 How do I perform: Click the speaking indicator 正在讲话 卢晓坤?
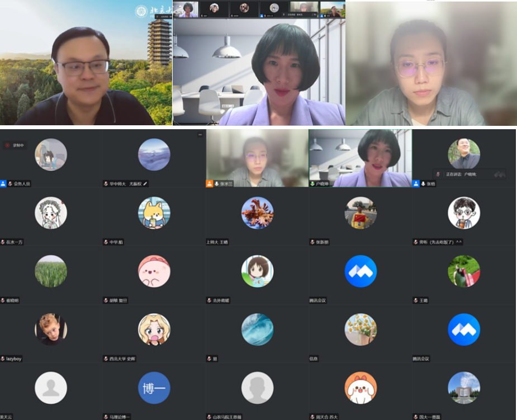(463, 174)
